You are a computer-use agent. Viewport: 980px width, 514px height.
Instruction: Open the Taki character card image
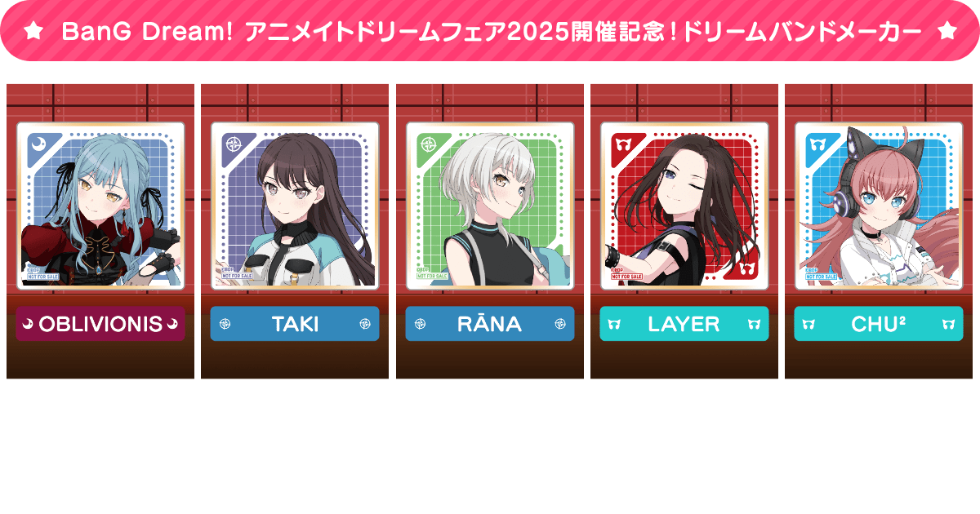(x=295, y=206)
